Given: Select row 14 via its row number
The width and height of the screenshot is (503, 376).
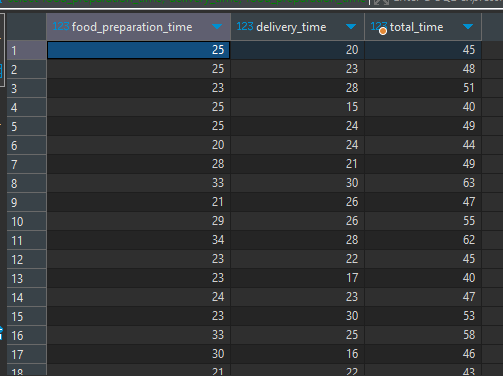Looking at the screenshot, I should coord(26,297).
